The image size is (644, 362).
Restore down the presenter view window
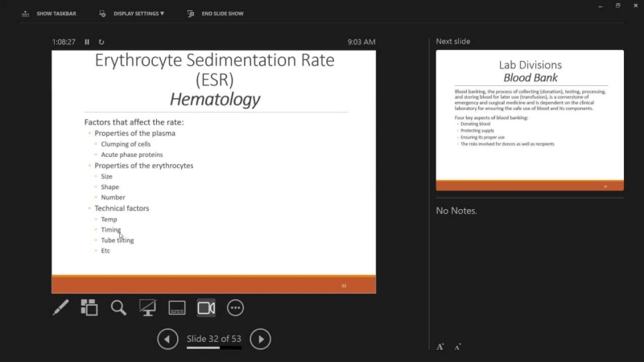click(x=617, y=6)
